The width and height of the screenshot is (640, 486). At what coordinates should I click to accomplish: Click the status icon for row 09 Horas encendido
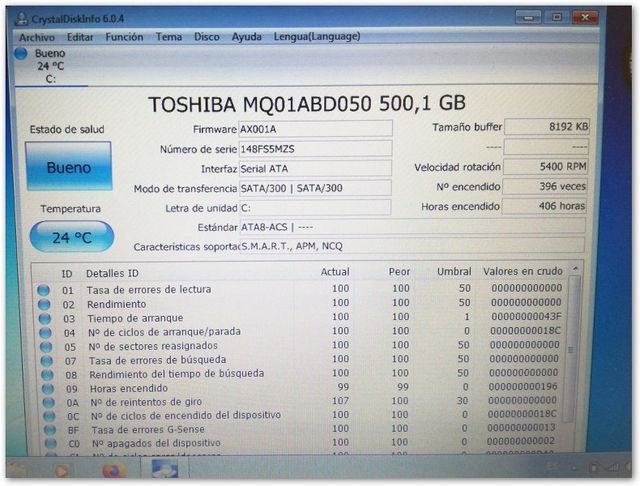click(48, 388)
